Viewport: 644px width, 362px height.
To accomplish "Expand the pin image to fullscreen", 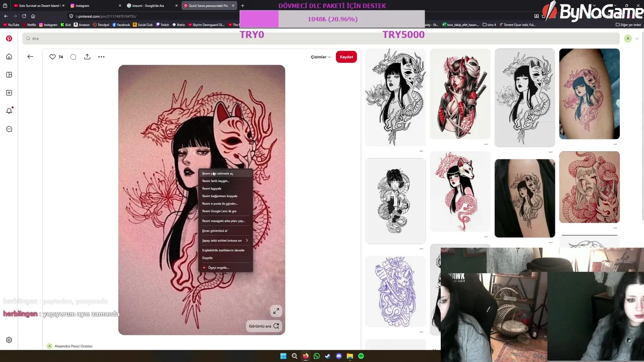I will coord(276,311).
